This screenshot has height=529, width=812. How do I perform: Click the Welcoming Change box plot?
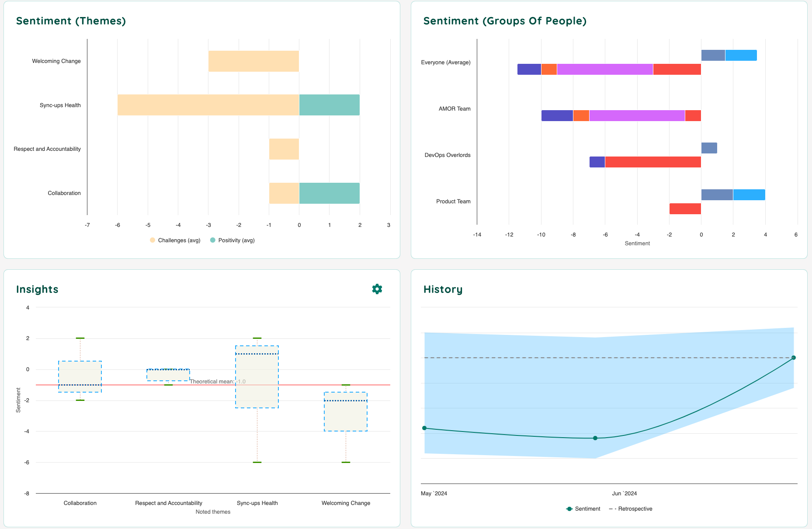click(346, 411)
